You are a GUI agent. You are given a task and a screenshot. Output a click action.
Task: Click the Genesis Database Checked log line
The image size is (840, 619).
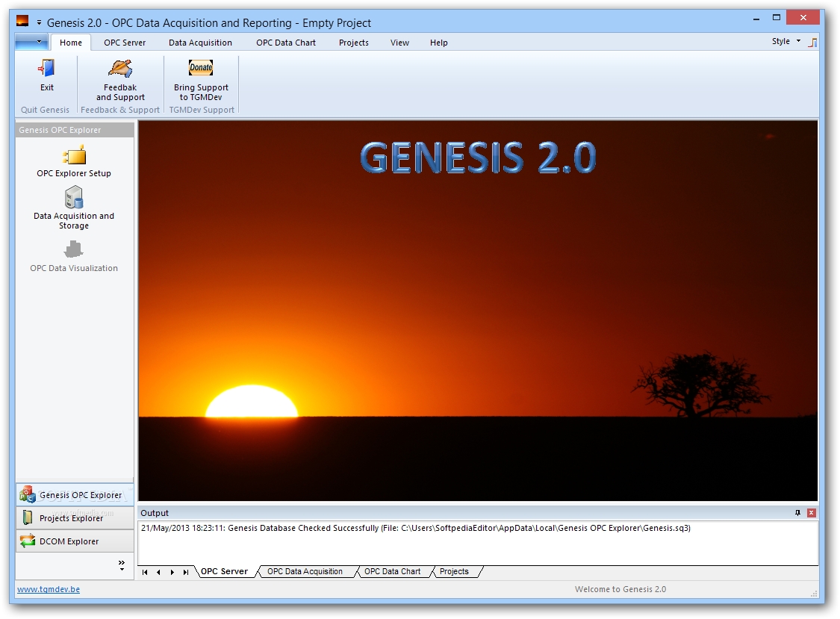click(416, 528)
